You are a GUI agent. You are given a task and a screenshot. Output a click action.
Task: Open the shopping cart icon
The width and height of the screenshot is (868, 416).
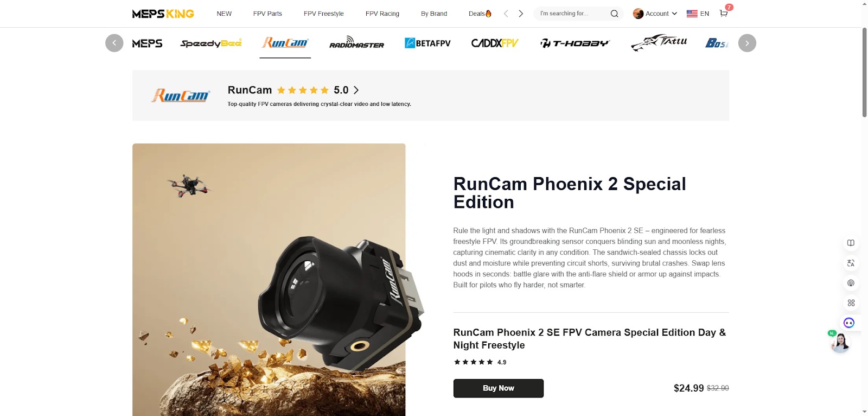point(723,14)
